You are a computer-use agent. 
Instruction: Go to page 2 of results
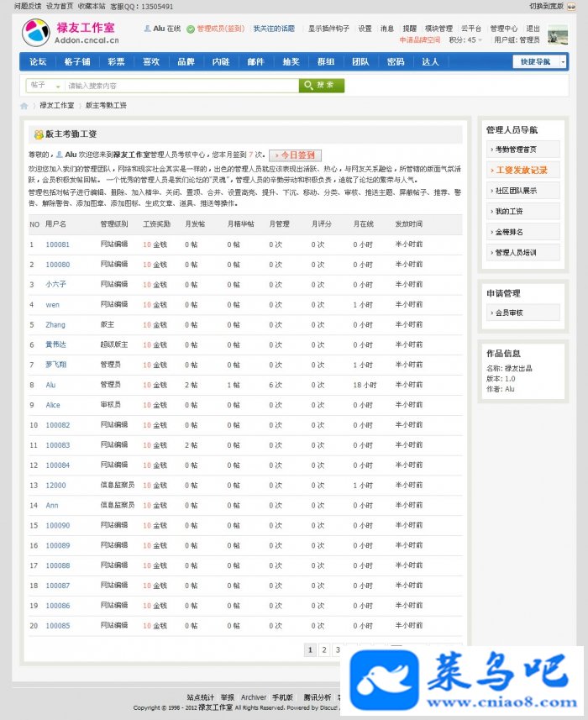click(x=324, y=649)
